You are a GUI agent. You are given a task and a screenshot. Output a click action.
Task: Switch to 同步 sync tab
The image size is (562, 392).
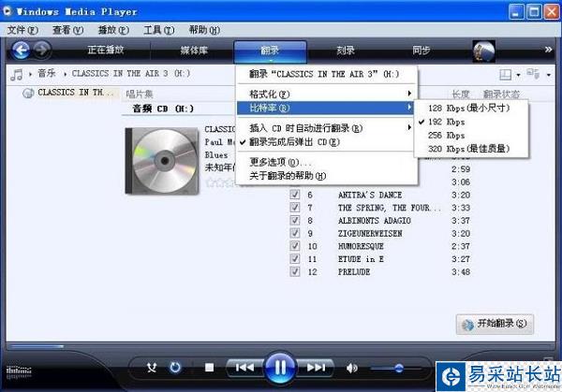click(421, 51)
